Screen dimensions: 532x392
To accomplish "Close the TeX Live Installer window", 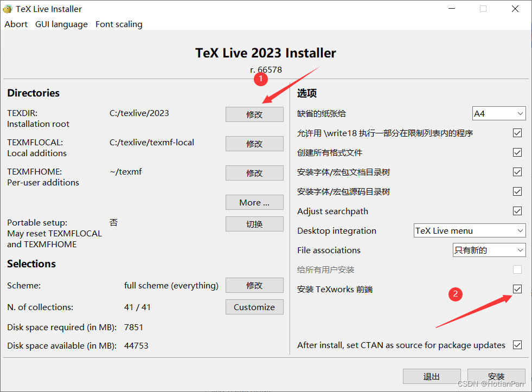I will [515, 9].
